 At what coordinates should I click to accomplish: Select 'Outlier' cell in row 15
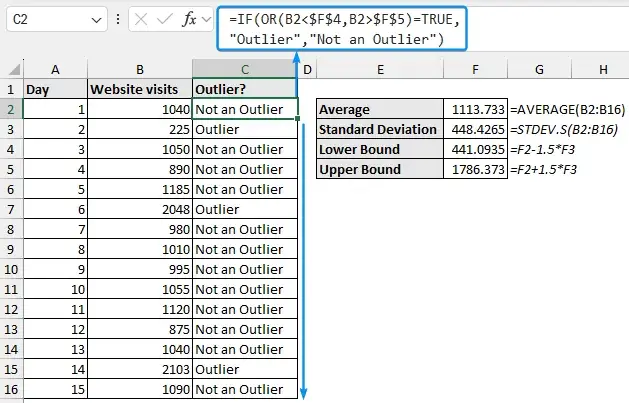click(245, 369)
